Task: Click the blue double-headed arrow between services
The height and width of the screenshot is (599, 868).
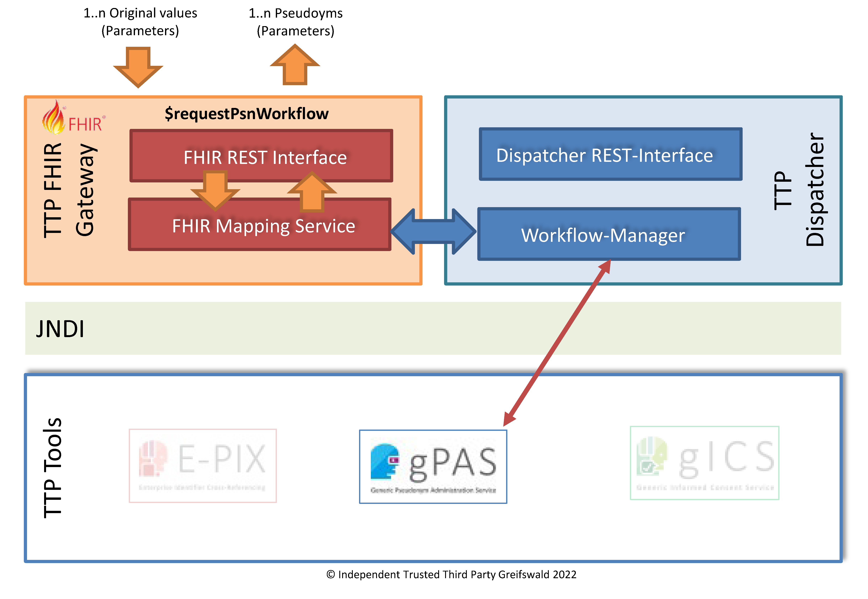Action: [x=433, y=231]
